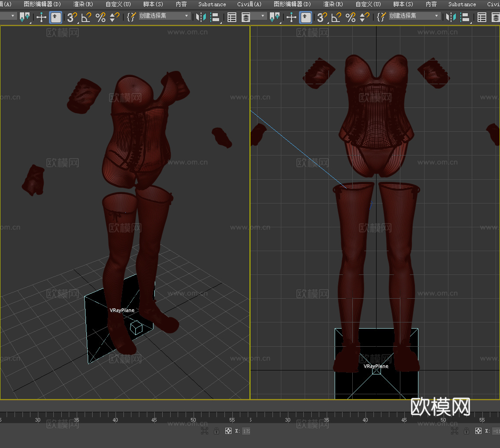This screenshot has height=448, width=500.
Task: Toggle Percent Snap in left window toolbar
Action: pyautogui.click(x=101, y=17)
